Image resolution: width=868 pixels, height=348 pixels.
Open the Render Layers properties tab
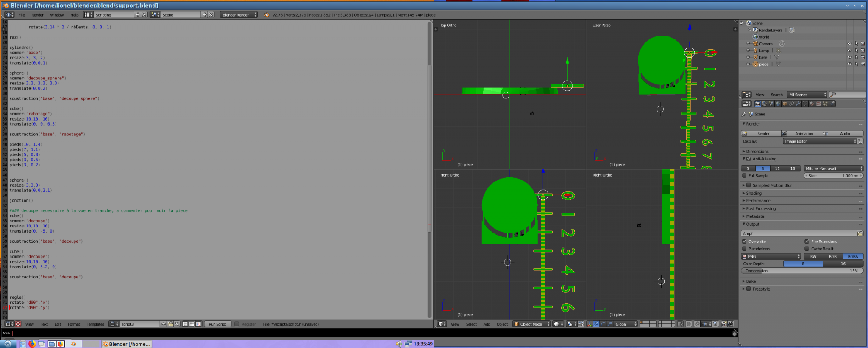pos(764,104)
